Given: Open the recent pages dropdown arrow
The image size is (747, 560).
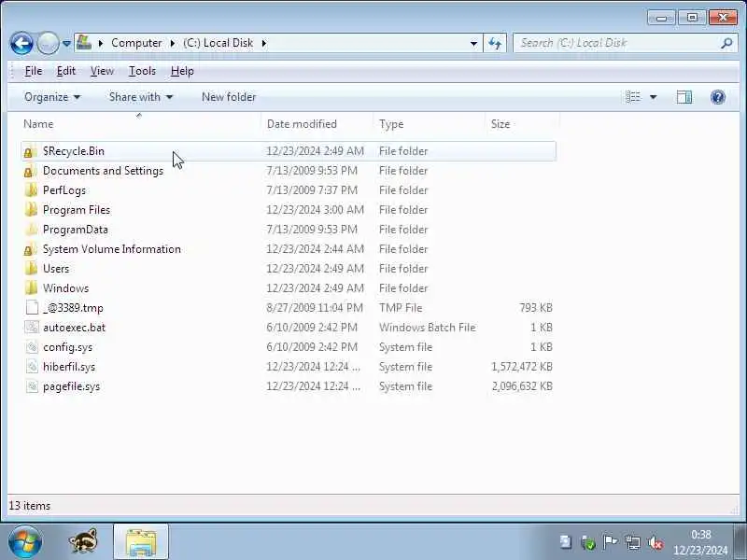Looking at the screenshot, I should click(x=66, y=43).
